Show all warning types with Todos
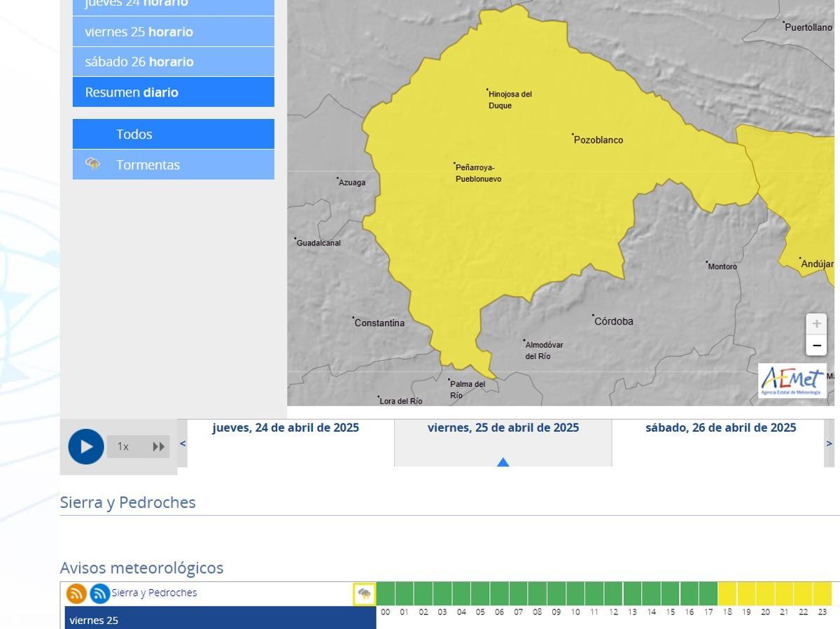 pyautogui.click(x=174, y=134)
